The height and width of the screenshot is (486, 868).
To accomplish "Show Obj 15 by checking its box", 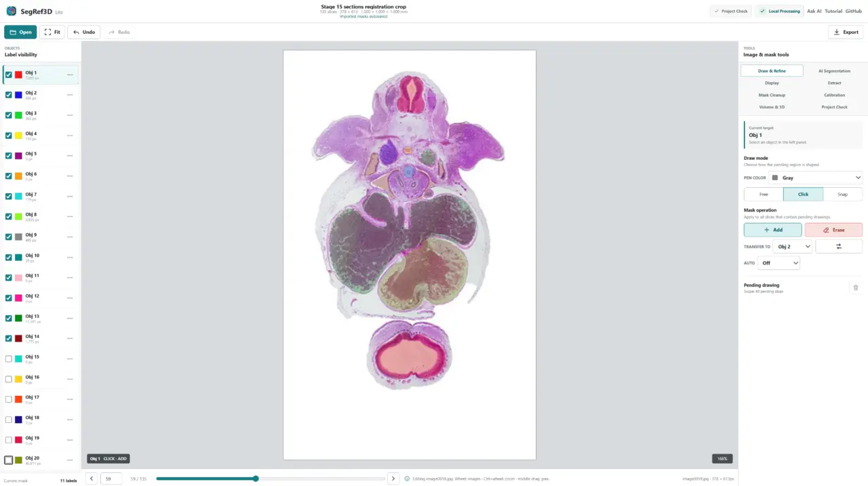I will pos(9,359).
